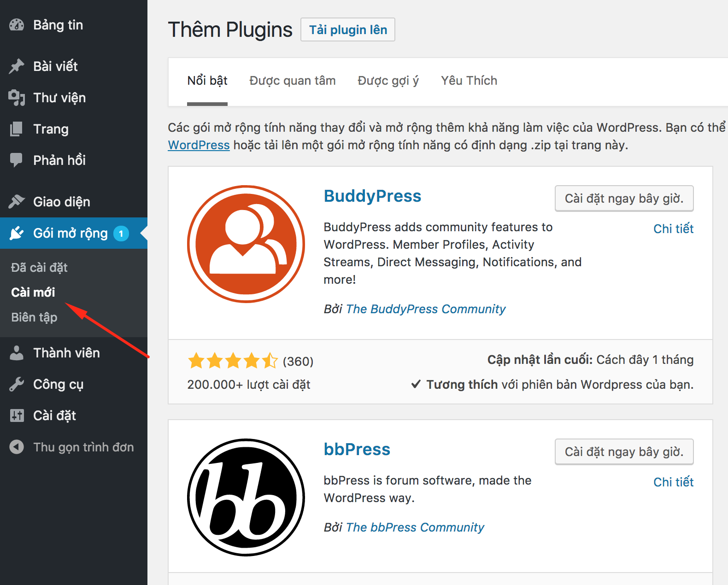Screen dimensions: 728x585
Task: Click the Gói mở rộng plug icon
Action: point(17,233)
